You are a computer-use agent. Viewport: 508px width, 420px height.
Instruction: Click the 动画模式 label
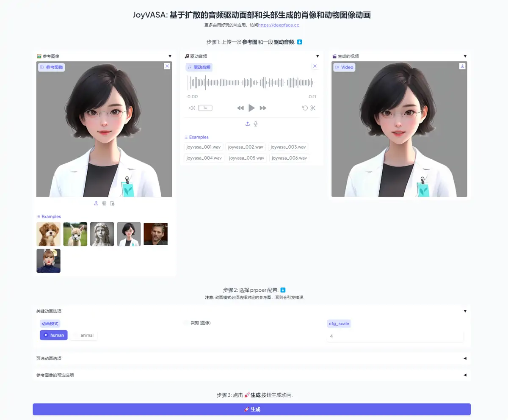pos(50,323)
